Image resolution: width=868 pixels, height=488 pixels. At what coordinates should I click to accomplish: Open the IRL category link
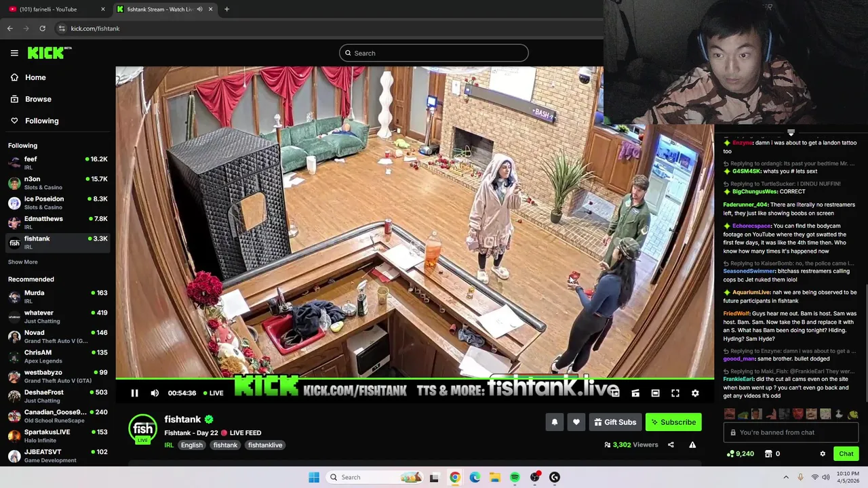169,445
